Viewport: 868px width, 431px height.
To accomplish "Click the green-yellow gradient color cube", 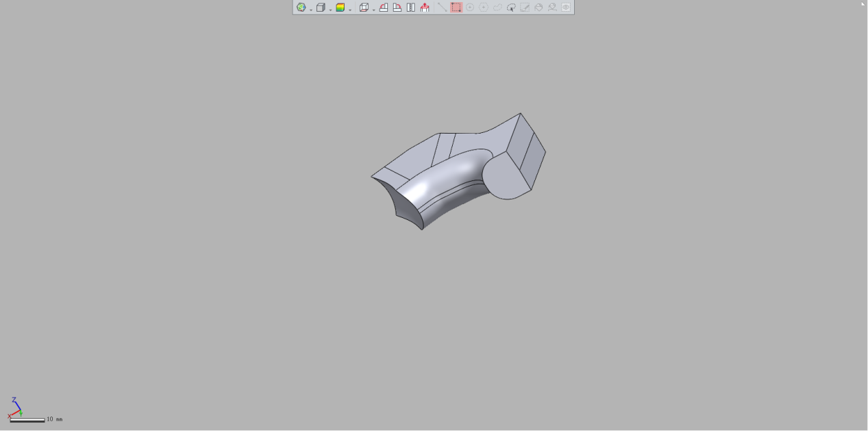I will pos(340,8).
